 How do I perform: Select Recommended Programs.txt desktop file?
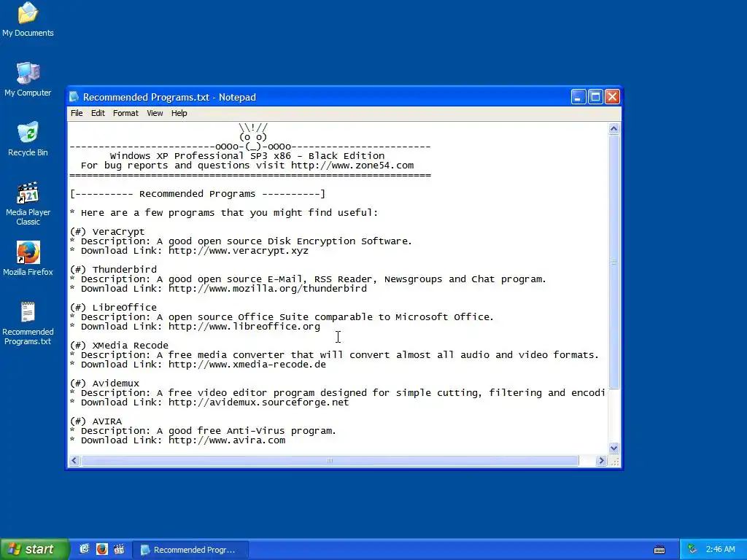click(x=28, y=323)
